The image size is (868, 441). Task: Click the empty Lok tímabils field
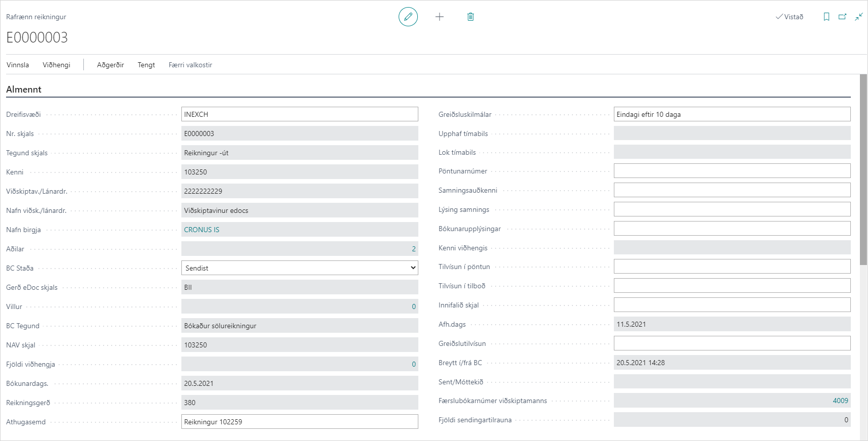[x=732, y=152]
